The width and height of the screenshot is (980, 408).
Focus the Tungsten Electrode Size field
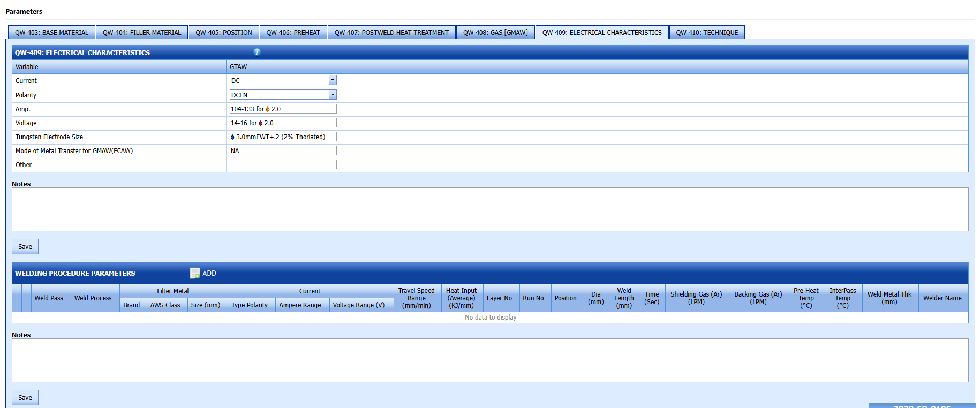[x=283, y=137]
